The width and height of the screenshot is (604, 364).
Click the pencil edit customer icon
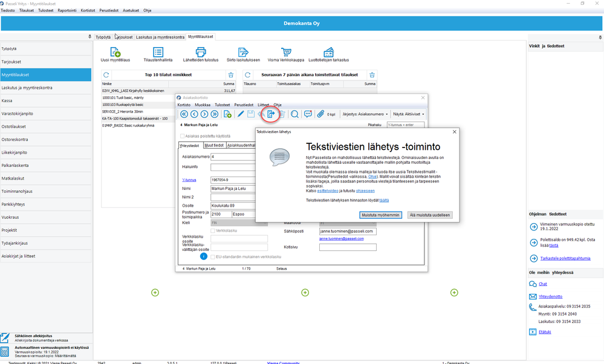[241, 114]
